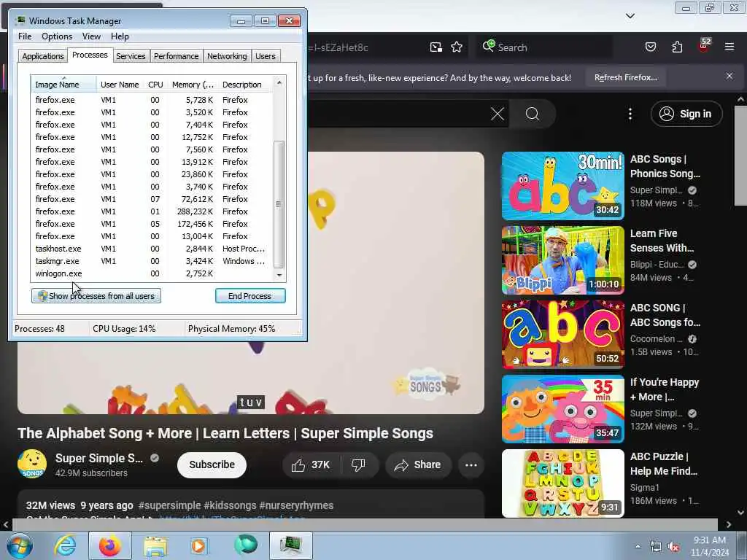Sort processes by CPU column header
The height and width of the screenshot is (560, 747).
pyautogui.click(x=155, y=85)
